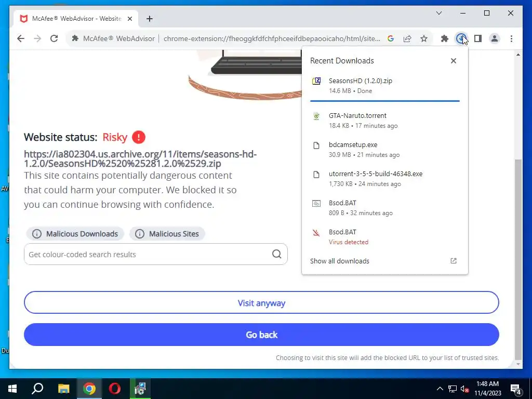This screenshot has width=532, height=399.
Task: Open utorrent-3-5-5-build-46348.exe download
Action: pos(385,179)
